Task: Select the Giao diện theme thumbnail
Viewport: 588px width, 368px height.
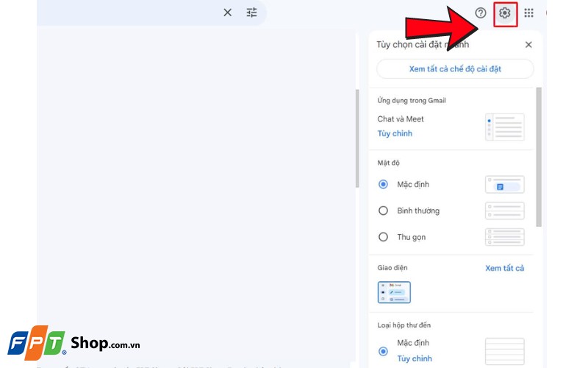Action: pyautogui.click(x=394, y=292)
